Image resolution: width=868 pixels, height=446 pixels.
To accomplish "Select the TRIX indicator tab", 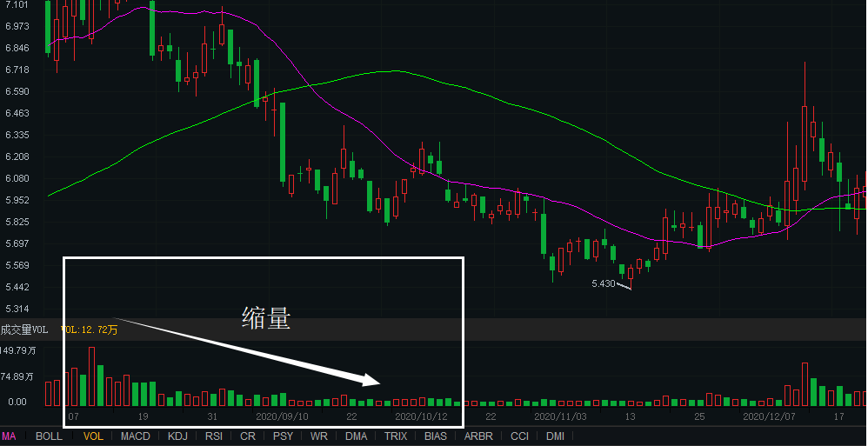I will point(396,436).
